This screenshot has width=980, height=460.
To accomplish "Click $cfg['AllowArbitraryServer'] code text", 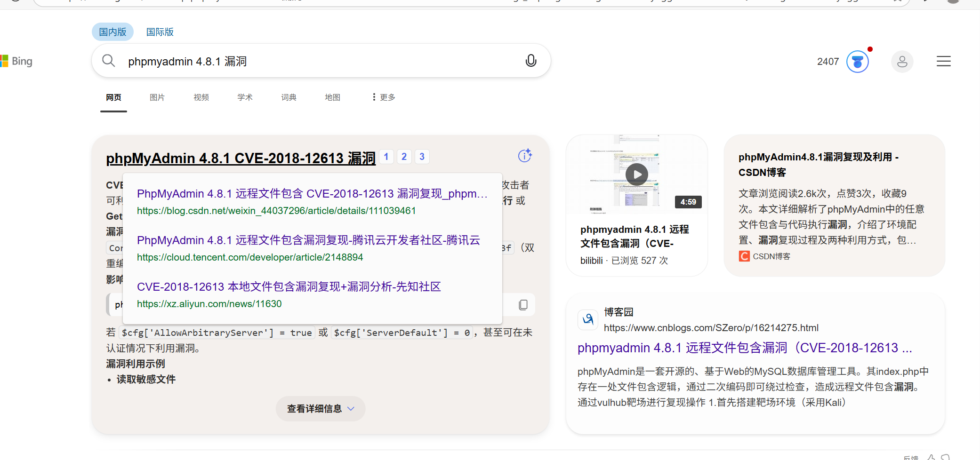I will click(217, 333).
